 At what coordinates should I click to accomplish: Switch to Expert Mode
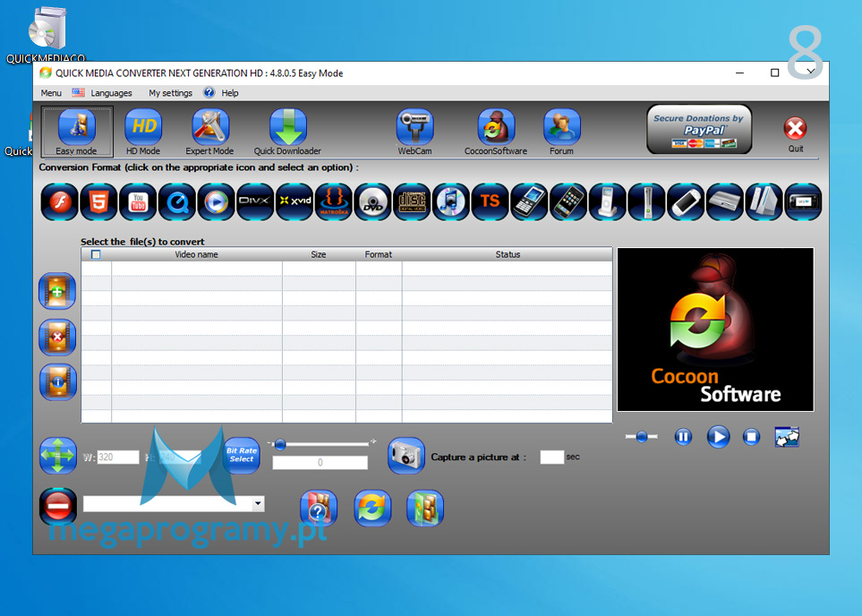click(x=209, y=132)
